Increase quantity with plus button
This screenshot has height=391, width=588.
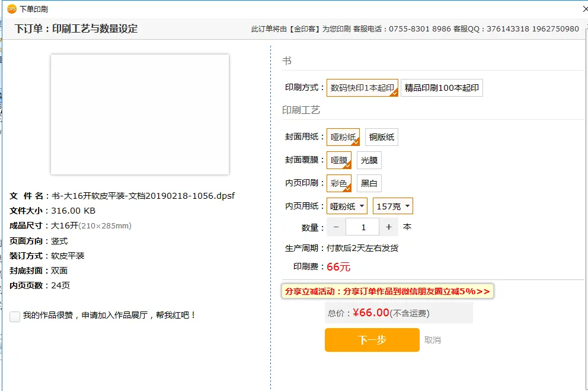pyautogui.click(x=389, y=227)
